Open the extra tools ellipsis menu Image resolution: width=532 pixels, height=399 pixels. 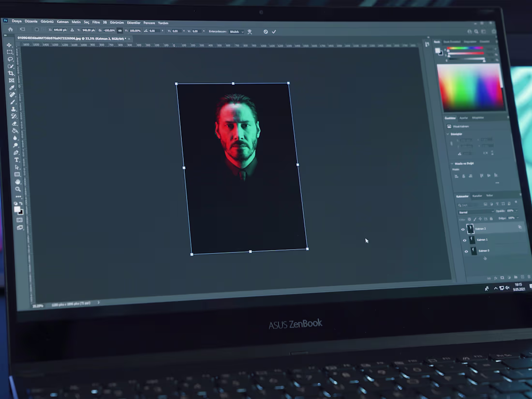18,196
